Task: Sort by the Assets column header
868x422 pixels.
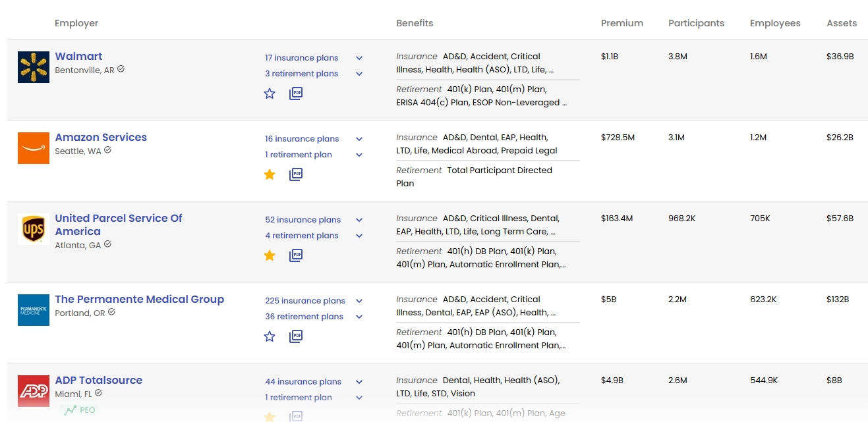Action: tap(842, 23)
